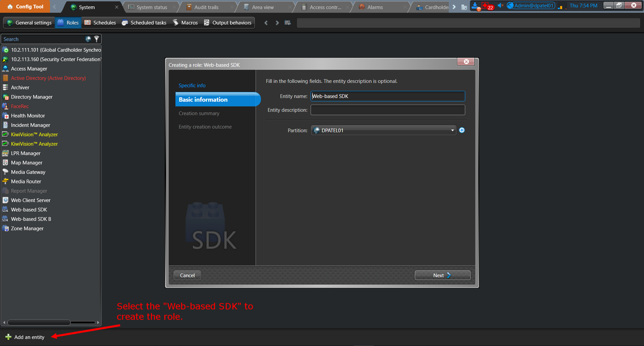The height and width of the screenshot is (346, 644).
Task: Open the Alarms tab
Action: 375,7
